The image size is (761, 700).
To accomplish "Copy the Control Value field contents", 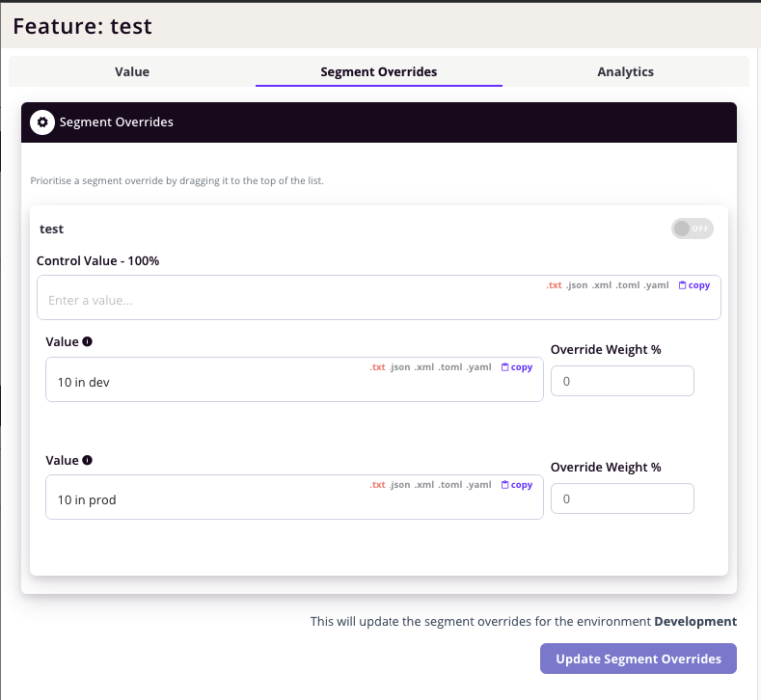I will (694, 285).
